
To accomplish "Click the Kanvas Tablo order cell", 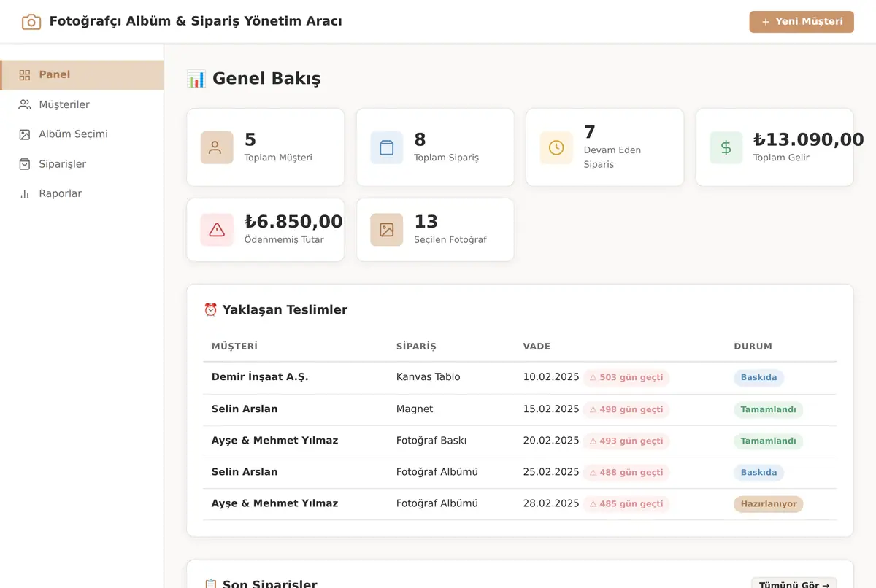I will point(428,377).
